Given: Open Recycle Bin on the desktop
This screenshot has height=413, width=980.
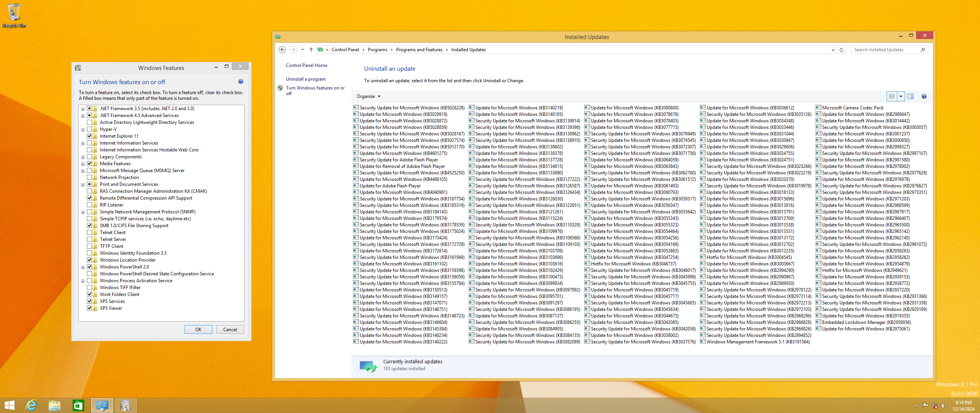Looking at the screenshot, I should pos(14,15).
